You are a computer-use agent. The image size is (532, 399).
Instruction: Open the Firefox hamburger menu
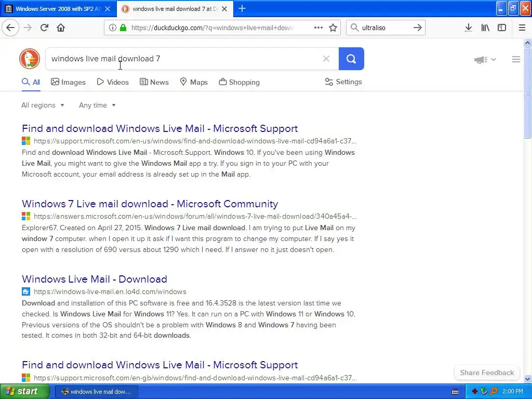point(522,28)
